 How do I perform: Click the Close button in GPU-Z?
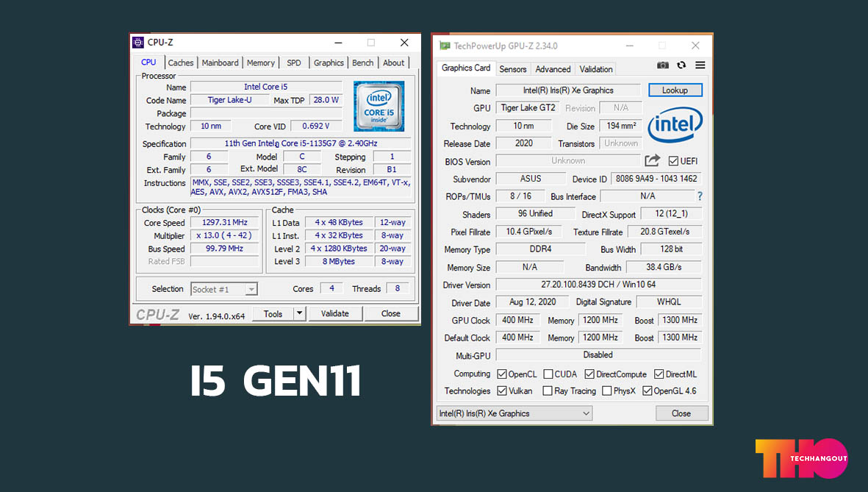pos(681,413)
